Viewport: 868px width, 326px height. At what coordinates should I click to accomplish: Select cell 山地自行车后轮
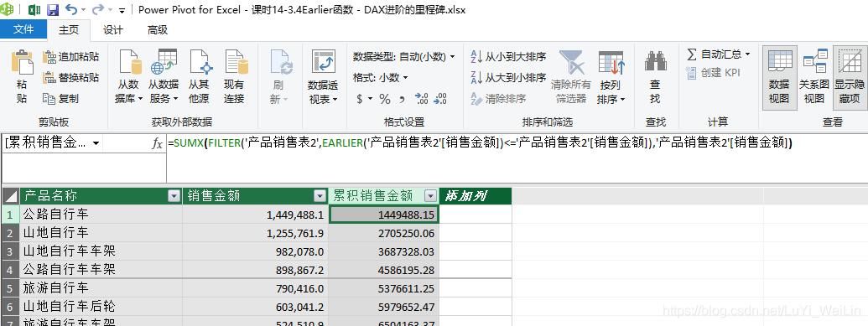tap(101, 307)
